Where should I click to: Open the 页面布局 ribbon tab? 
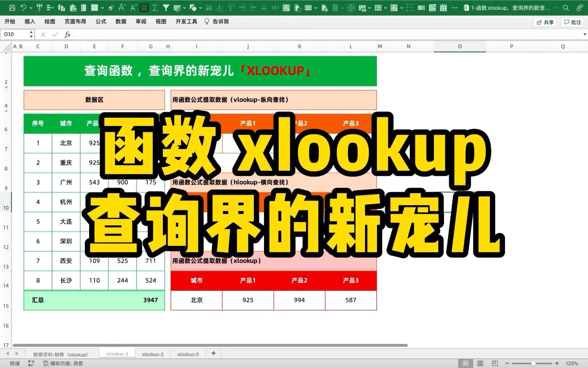pyautogui.click(x=75, y=21)
